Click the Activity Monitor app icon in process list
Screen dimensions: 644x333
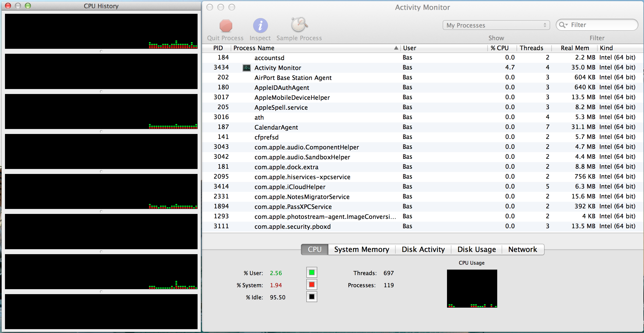tap(246, 68)
